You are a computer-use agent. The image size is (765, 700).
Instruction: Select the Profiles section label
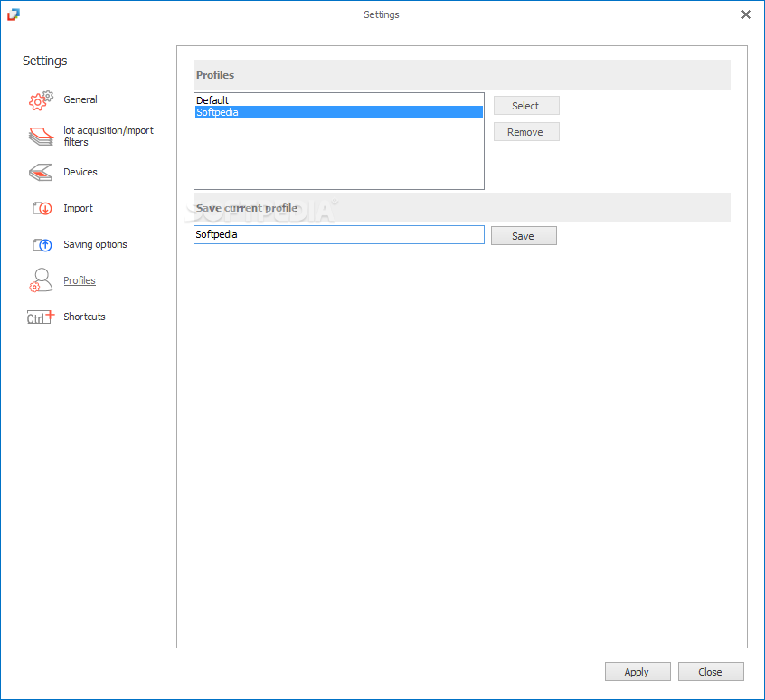80,280
